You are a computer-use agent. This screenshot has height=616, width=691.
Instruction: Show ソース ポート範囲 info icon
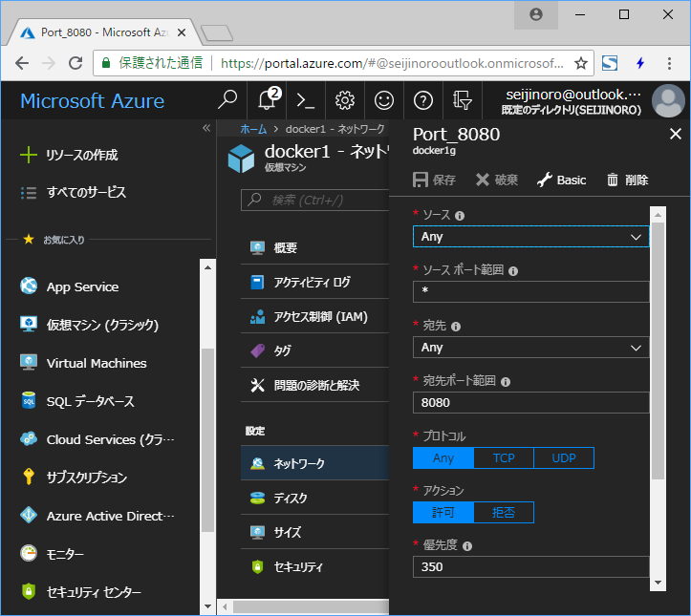pos(513,271)
